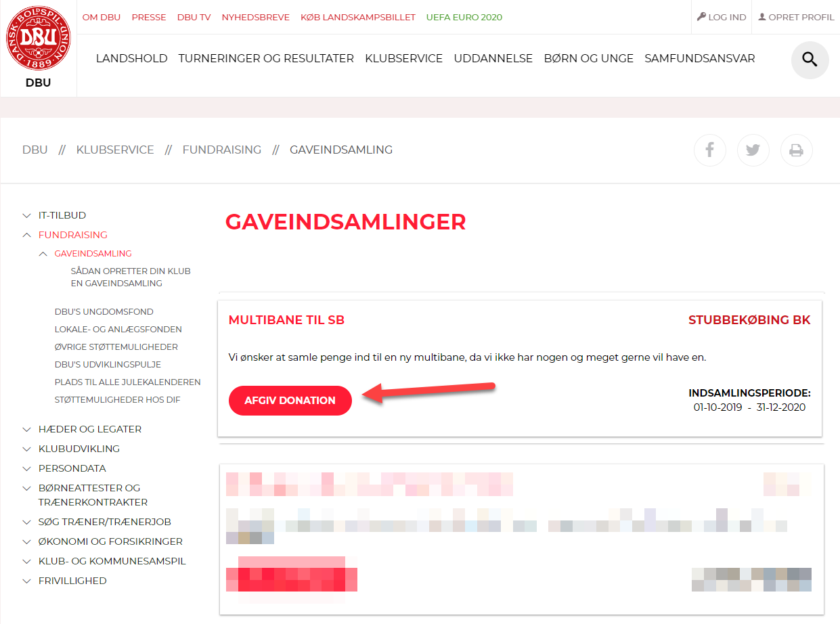The width and height of the screenshot is (840, 624).
Task: Open the UDDANNELSE menu
Action: [493, 59]
